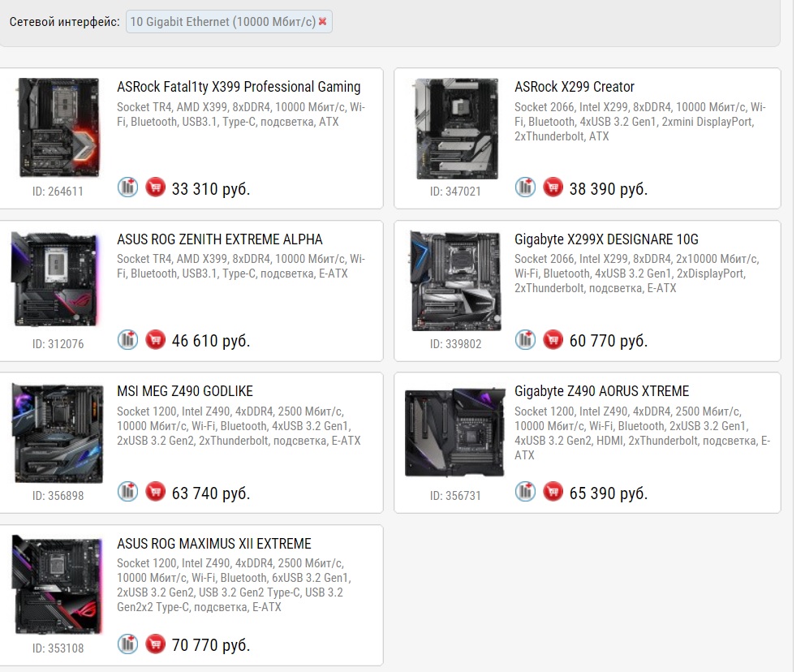This screenshot has width=805, height=672.
Task: View ASRock X299 Creator motherboard photo
Action: click(x=456, y=128)
